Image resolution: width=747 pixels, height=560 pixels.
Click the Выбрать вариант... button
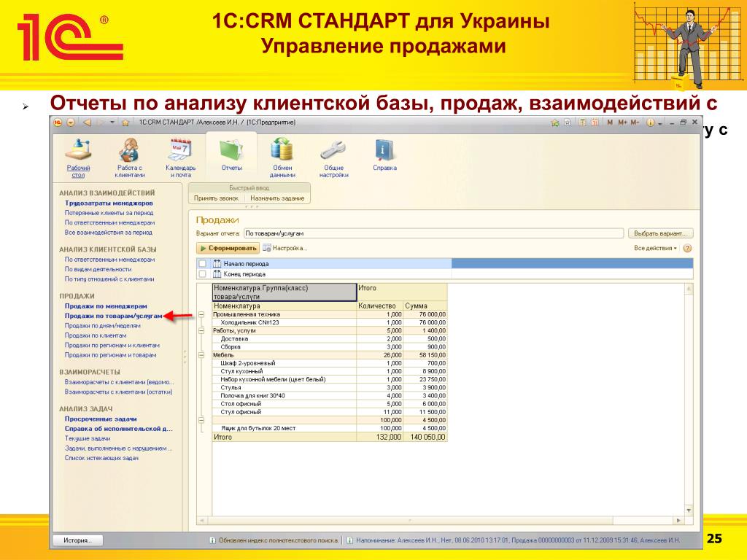click(x=660, y=233)
